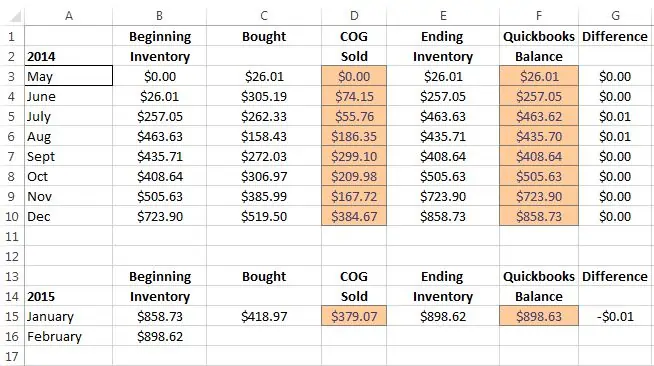654x366 pixels.
Task: Select the orange COG Sold cell $74.15
Action: pos(354,96)
